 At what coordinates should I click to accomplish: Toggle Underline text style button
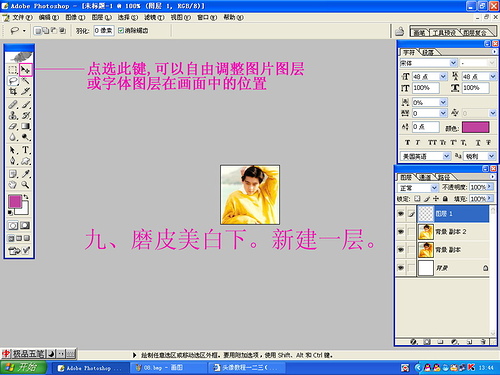pos(478,142)
